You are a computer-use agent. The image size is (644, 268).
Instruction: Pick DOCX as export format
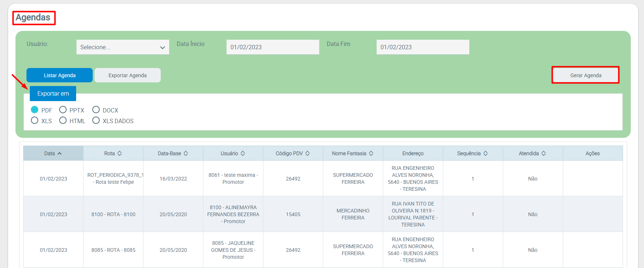[96, 110]
